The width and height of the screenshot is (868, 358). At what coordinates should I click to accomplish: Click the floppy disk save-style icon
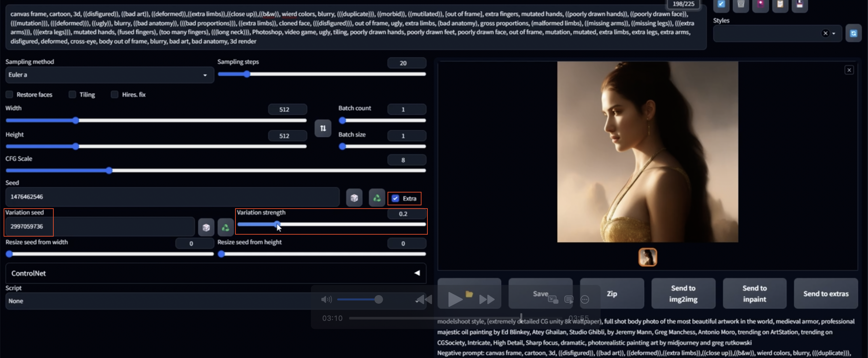click(799, 4)
